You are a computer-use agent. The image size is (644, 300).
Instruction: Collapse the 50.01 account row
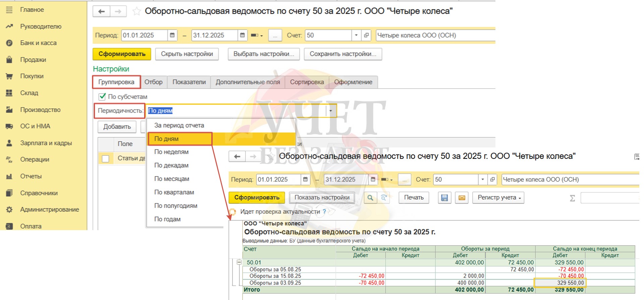click(239, 262)
